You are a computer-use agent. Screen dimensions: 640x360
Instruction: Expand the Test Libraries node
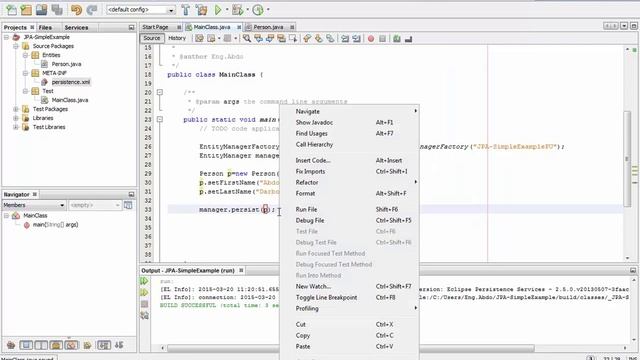[16, 127]
